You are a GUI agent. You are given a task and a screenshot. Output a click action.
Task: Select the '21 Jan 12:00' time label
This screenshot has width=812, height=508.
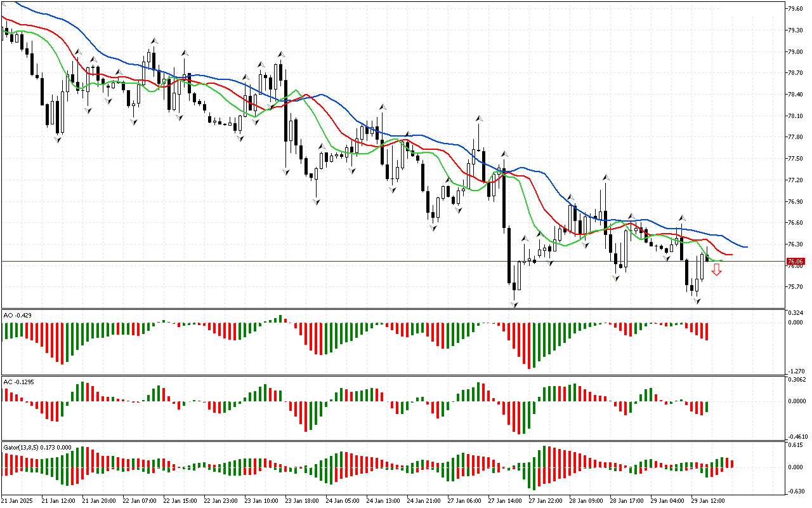coord(58,501)
